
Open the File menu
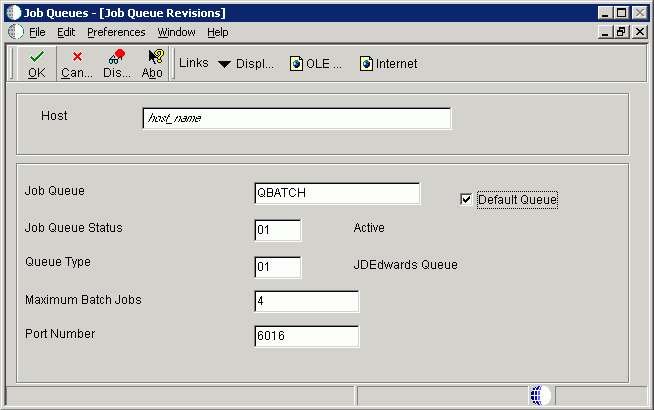37,32
